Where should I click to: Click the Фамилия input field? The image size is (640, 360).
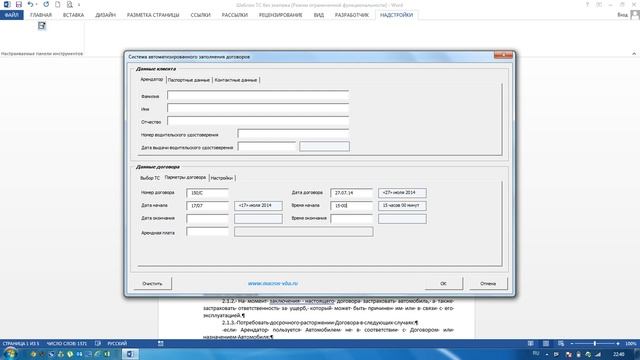pyautogui.click(x=258, y=96)
